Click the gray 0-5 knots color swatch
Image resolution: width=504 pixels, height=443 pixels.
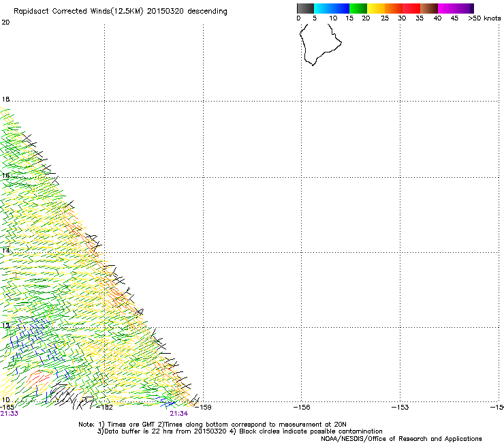tap(305, 8)
